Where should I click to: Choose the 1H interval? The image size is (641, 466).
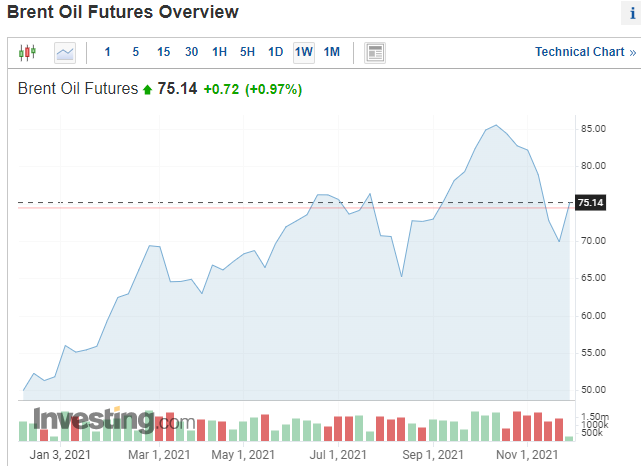click(x=219, y=52)
